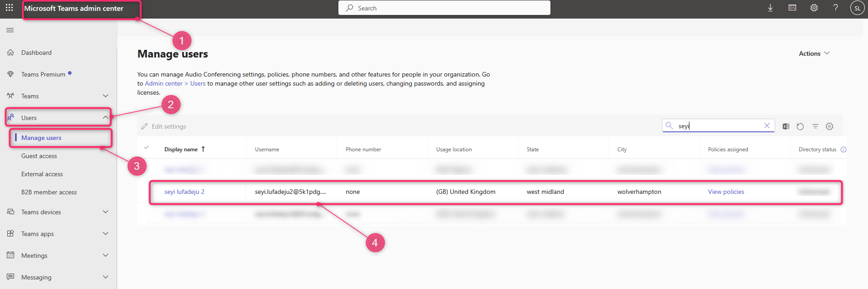
Task: Click the Policies assigned column header
Action: click(728, 149)
